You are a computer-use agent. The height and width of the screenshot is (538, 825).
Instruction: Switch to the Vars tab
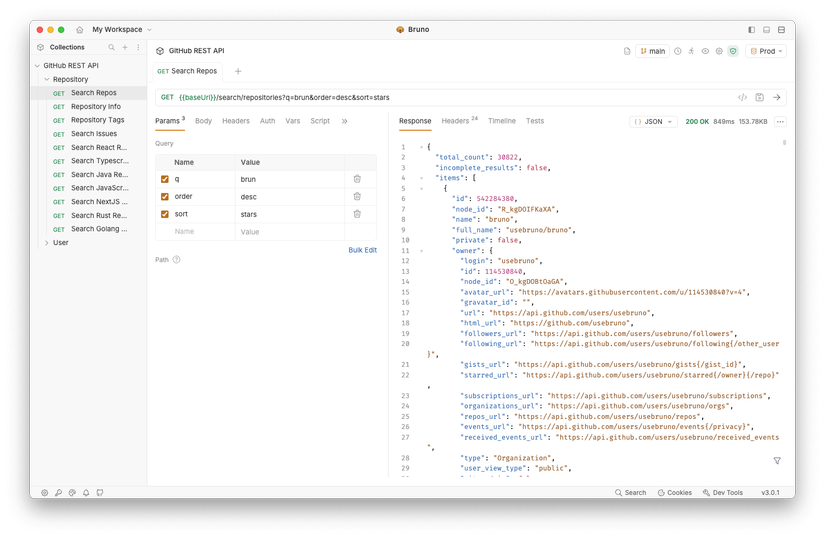click(293, 121)
